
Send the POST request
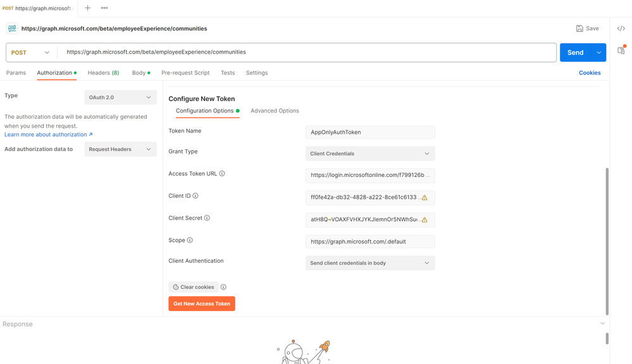point(576,52)
